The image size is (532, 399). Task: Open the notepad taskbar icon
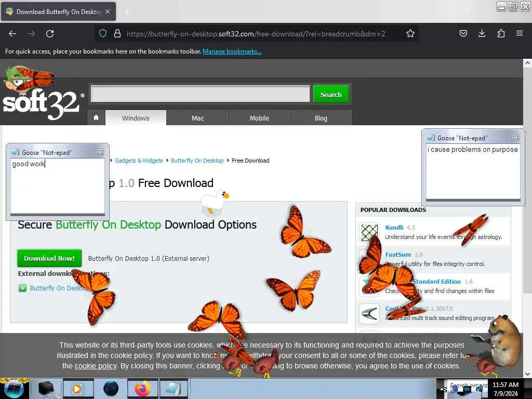click(174, 389)
